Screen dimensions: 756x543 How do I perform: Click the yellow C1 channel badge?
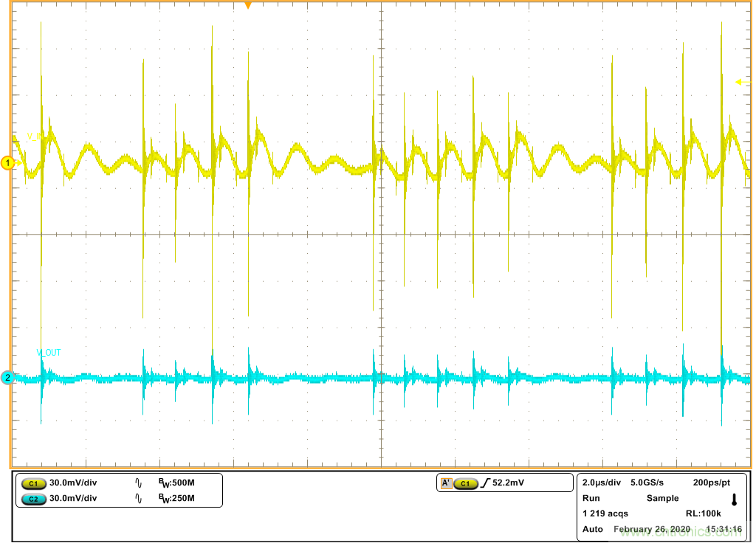(x=32, y=483)
